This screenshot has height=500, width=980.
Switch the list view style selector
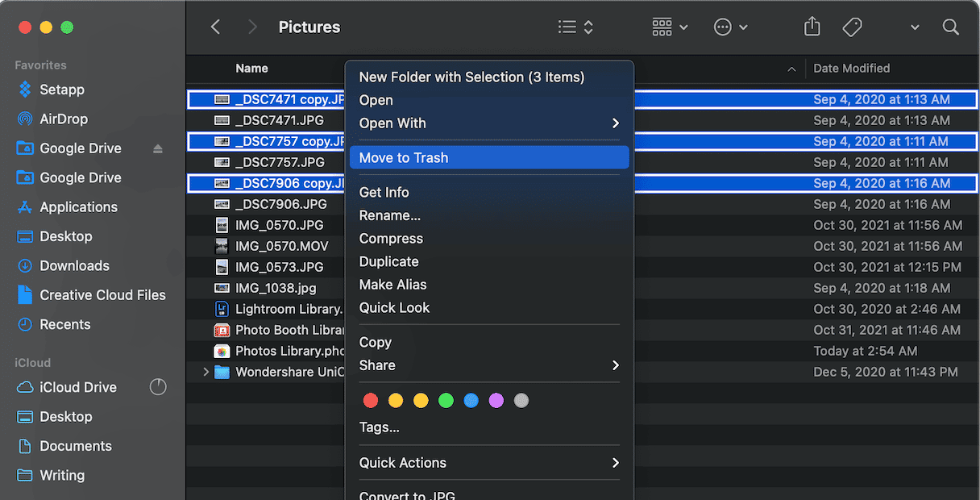click(x=575, y=27)
